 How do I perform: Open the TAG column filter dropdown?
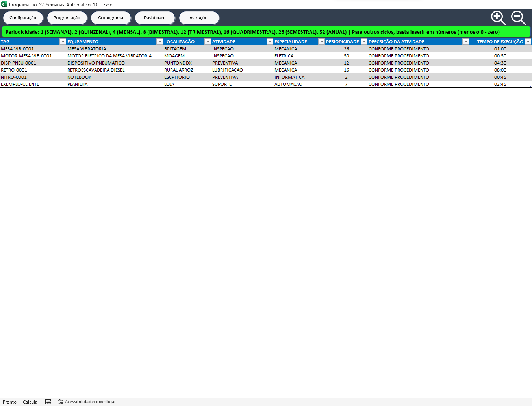coord(62,42)
